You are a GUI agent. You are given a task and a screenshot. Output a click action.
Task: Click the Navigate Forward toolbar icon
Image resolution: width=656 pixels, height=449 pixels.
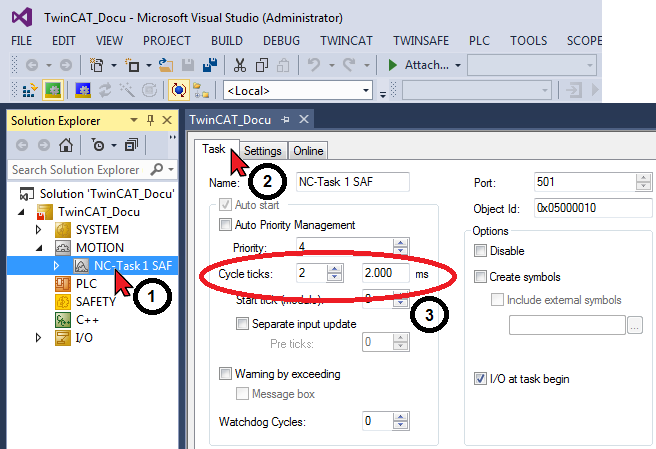[x=66, y=65]
